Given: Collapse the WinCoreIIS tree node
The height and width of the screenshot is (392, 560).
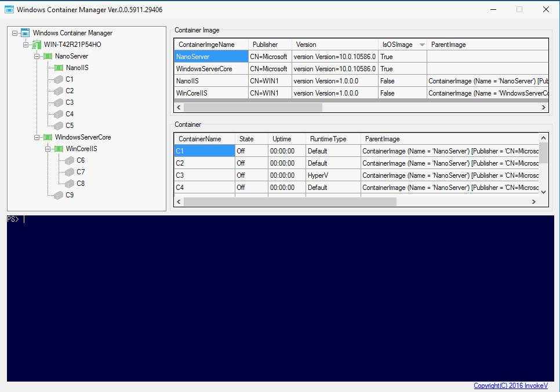Looking at the screenshot, I should tap(48, 149).
